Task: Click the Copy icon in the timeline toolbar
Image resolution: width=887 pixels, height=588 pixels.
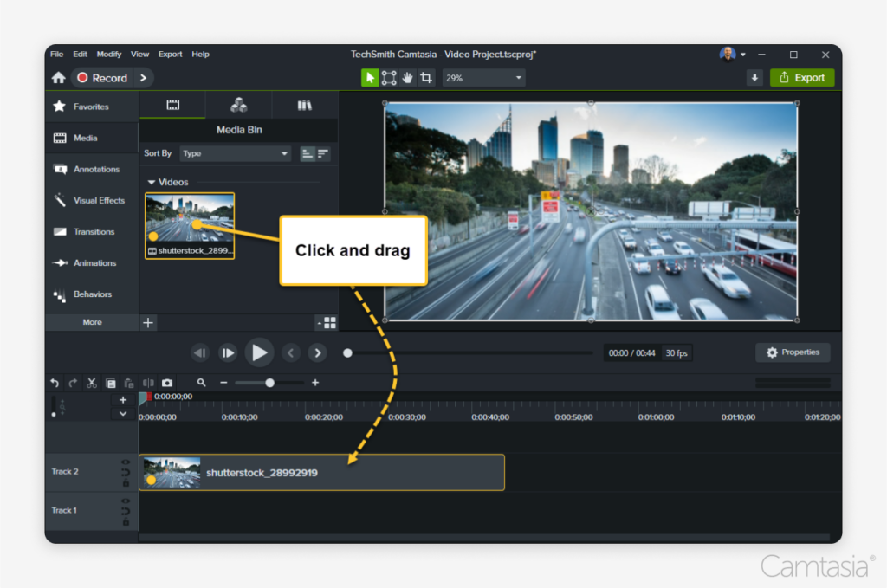Action: point(110,382)
